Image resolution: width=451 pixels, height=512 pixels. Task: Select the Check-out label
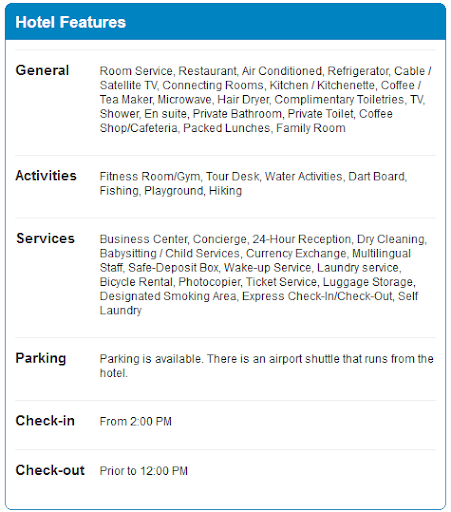[x=50, y=470]
